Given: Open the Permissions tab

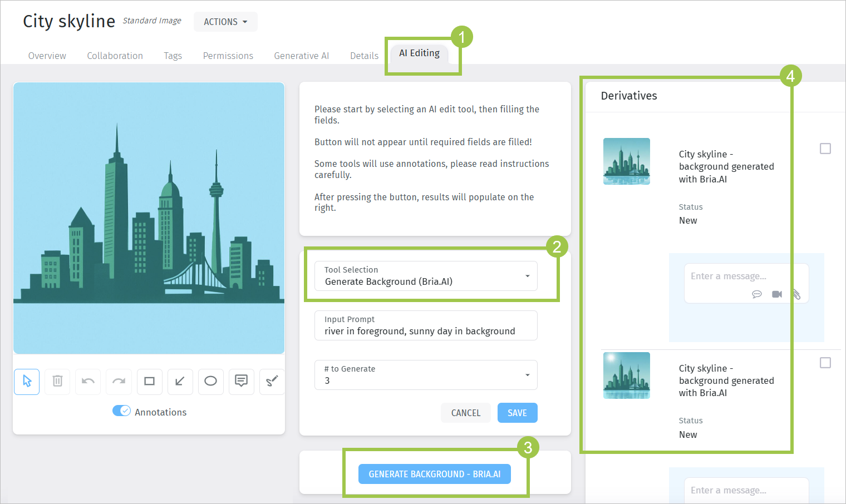Looking at the screenshot, I should pos(228,56).
